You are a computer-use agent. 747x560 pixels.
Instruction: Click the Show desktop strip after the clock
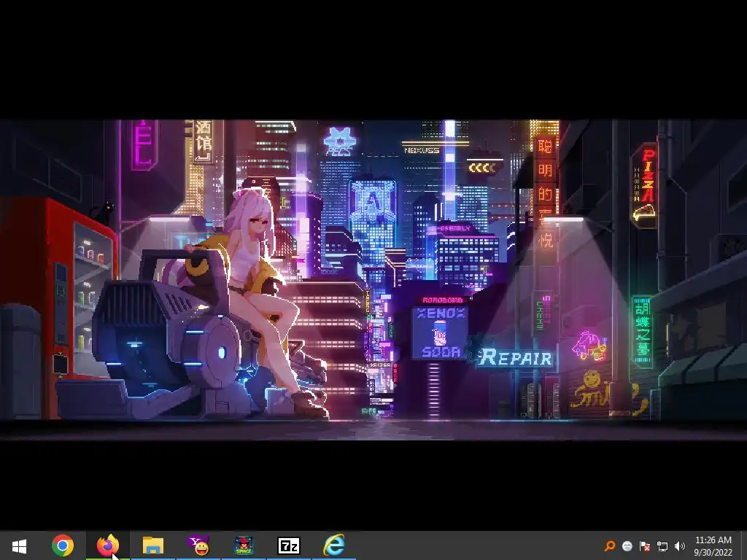click(743, 545)
